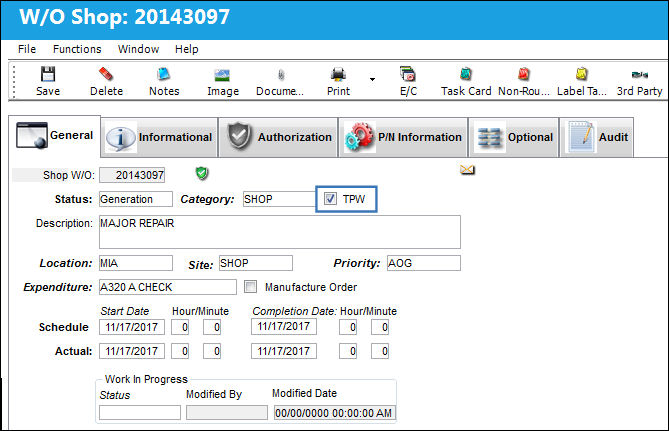Click the Site field showing SHOP
Viewport: 669px width, 431px height.
point(256,263)
